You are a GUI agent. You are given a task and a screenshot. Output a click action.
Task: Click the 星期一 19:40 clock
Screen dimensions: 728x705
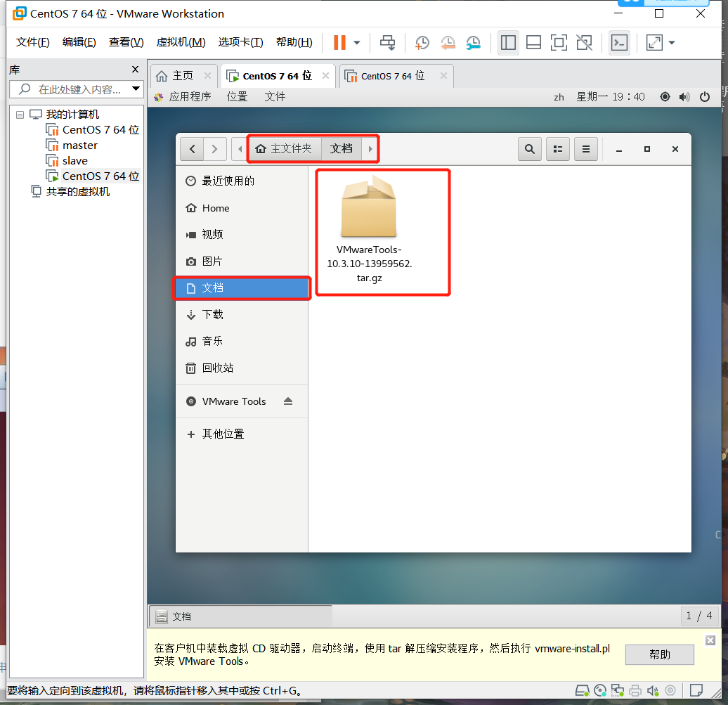pos(611,96)
